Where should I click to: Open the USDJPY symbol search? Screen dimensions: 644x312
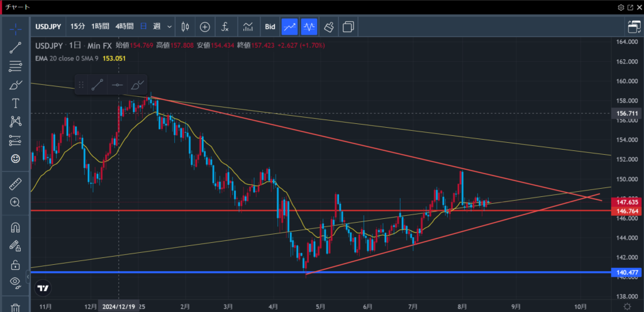[48, 26]
